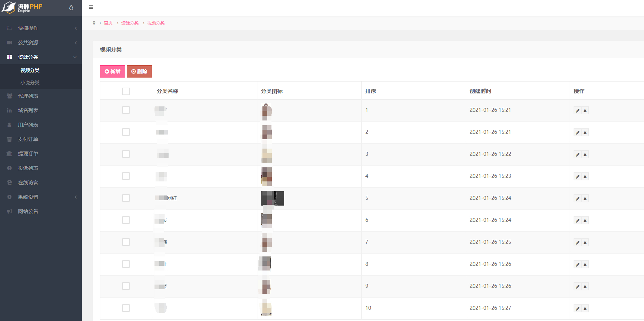Edit the row with sort order 10
Screen dimensions: 644x321
pos(578,309)
